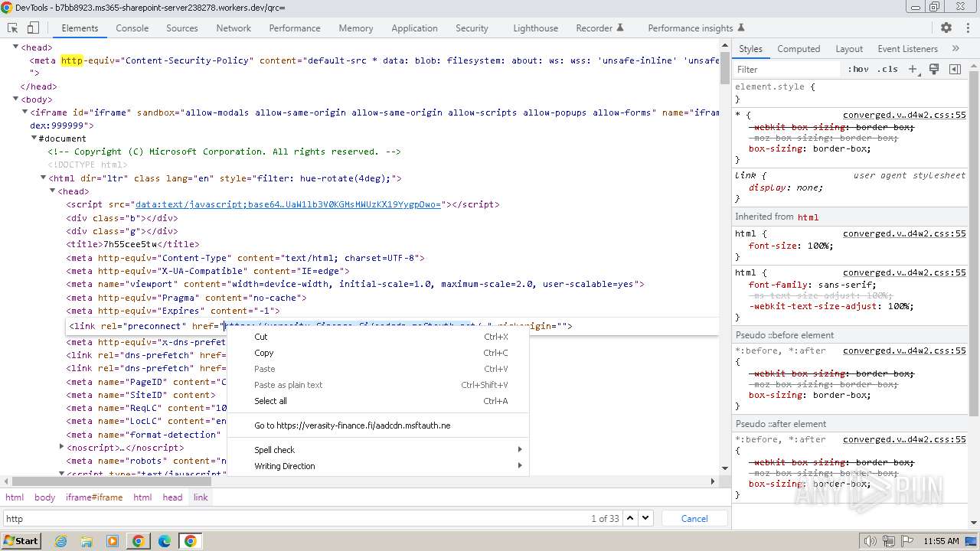This screenshot has width=980, height=551.
Task: Open the Memory tab
Action: [x=356, y=28]
